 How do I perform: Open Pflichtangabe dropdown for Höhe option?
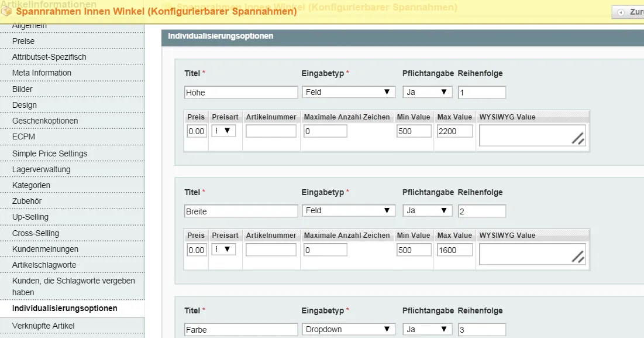[427, 92]
